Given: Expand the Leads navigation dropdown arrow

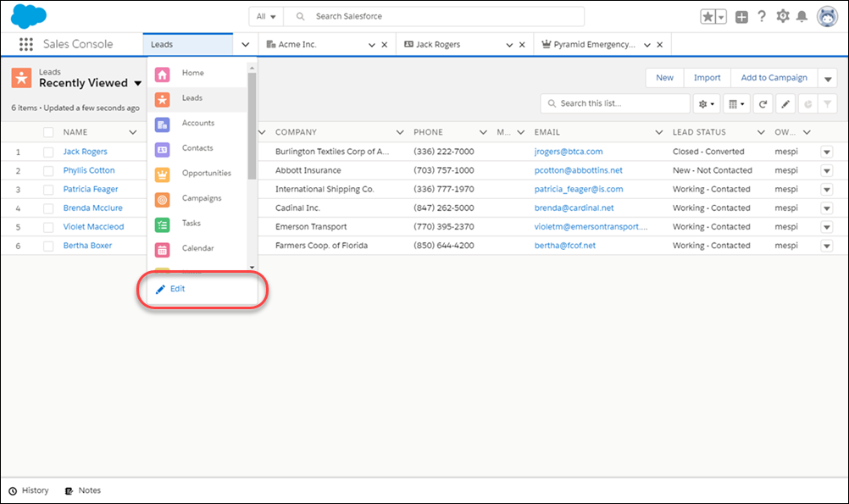Looking at the screenshot, I should point(245,44).
